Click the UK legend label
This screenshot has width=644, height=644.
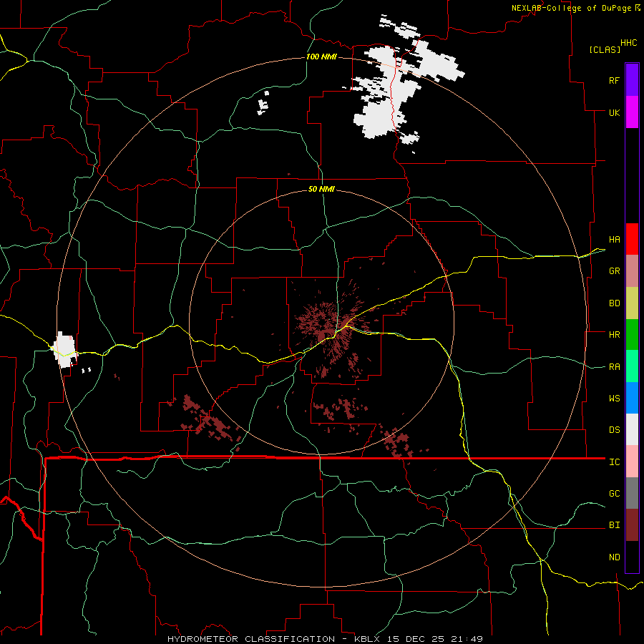click(x=614, y=112)
